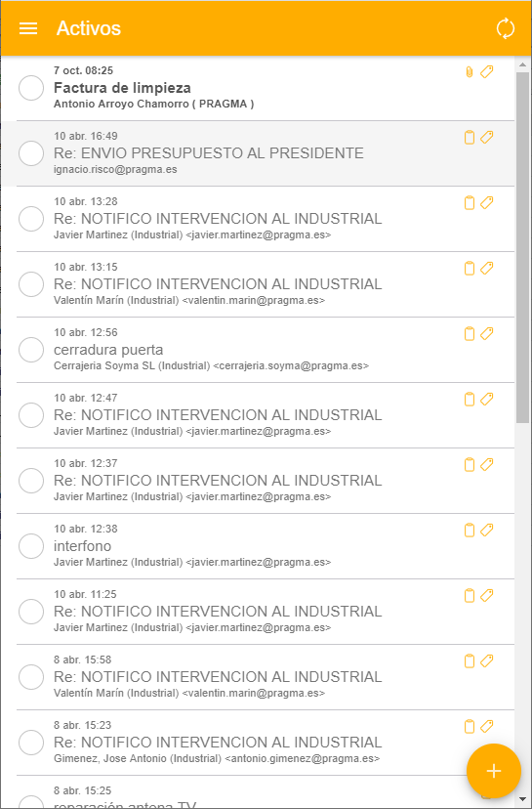Click tag icon on Factura de limpieza
The height and width of the screenshot is (809, 532).
coord(487,72)
